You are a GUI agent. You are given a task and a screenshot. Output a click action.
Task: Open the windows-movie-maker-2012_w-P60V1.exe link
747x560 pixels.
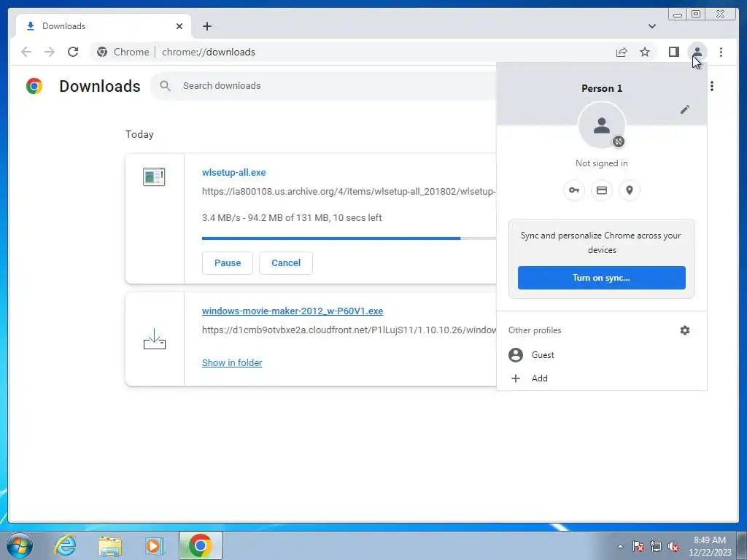click(293, 311)
